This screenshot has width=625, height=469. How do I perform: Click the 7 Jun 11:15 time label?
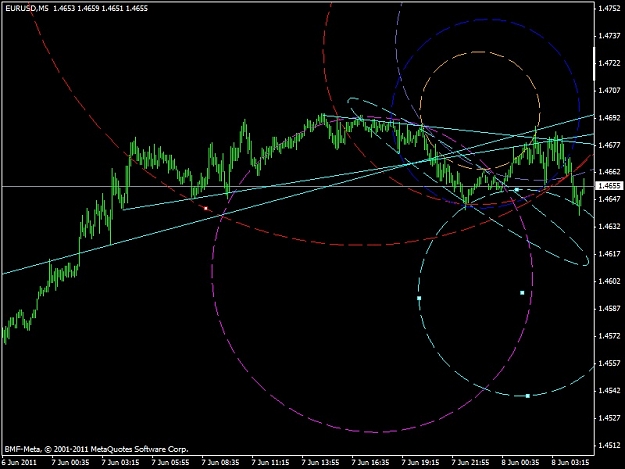(270, 463)
